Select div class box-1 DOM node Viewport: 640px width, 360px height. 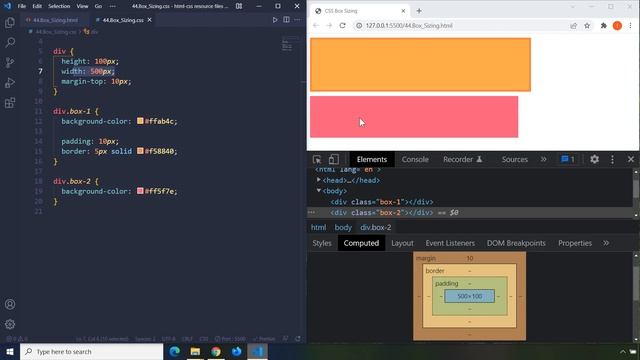click(x=382, y=202)
